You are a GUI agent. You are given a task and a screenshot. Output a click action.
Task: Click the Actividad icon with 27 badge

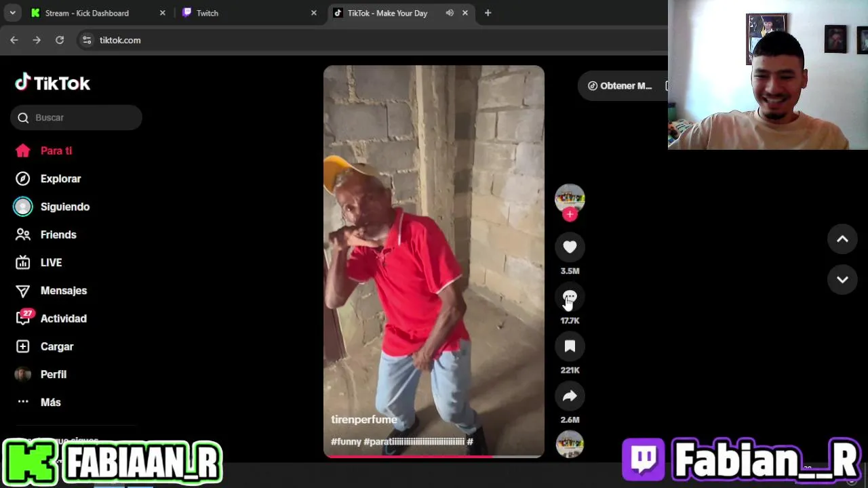pyautogui.click(x=24, y=317)
